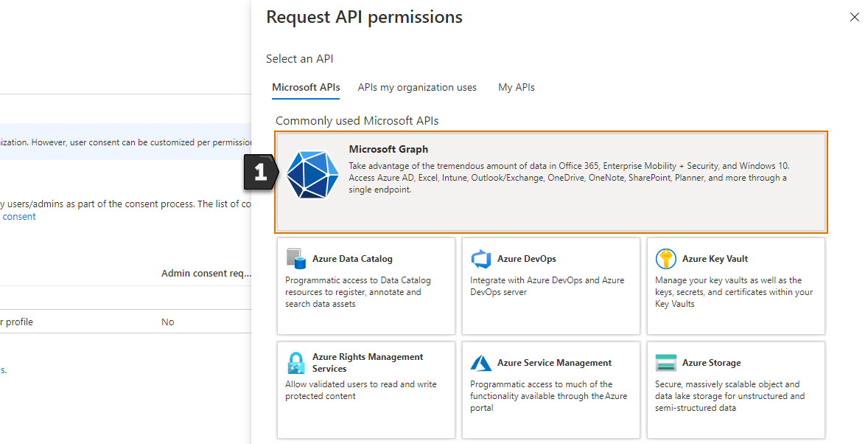868x444 pixels.
Task: Select the Azure Key Vault API card
Action: [x=735, y=286]
